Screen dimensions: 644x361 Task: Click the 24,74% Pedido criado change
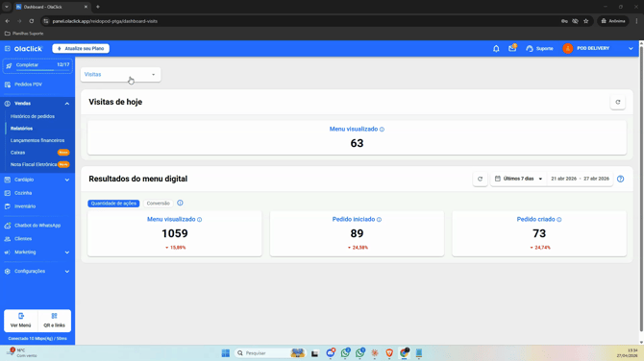(540, 248)
